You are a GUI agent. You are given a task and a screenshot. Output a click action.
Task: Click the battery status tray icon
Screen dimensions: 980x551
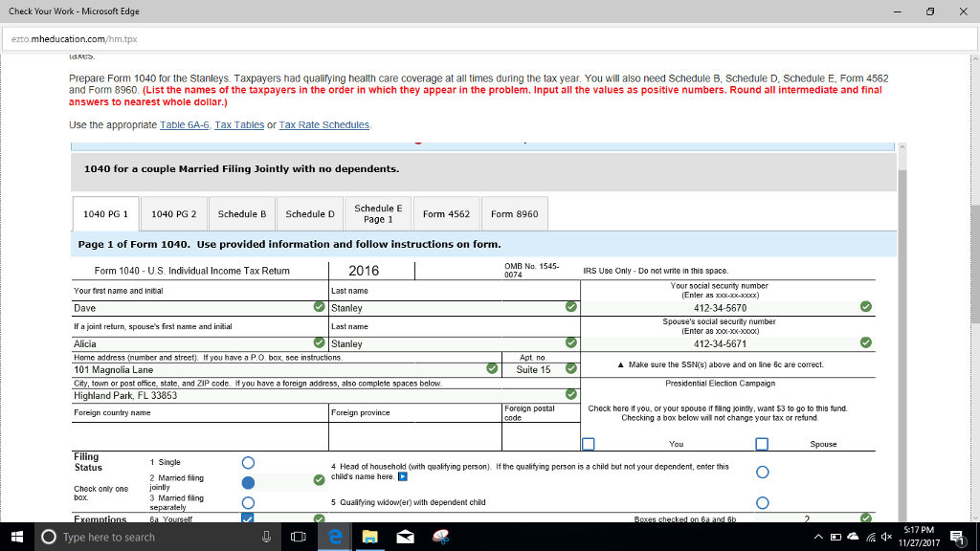[x=835, y=537]
